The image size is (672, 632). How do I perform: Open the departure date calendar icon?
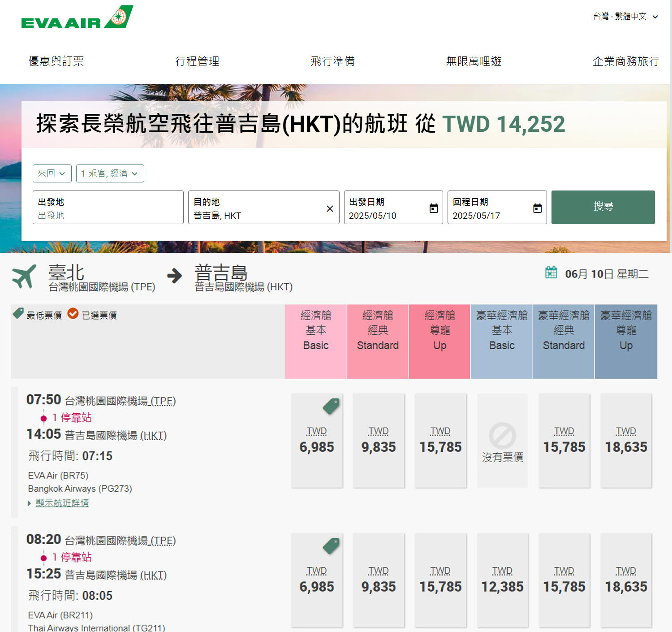pyautogui.click(x=434, y=208)
